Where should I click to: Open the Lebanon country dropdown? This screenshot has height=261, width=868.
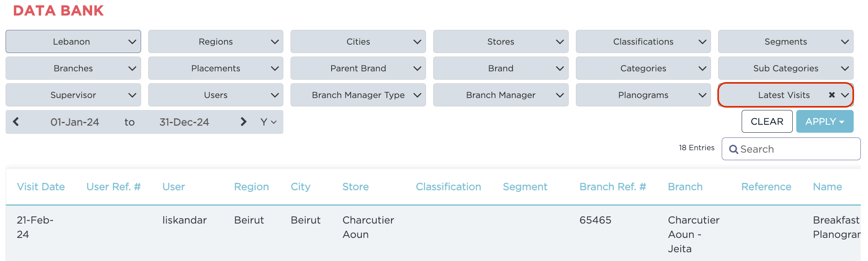pyautogui.click(x=73, y=41)
